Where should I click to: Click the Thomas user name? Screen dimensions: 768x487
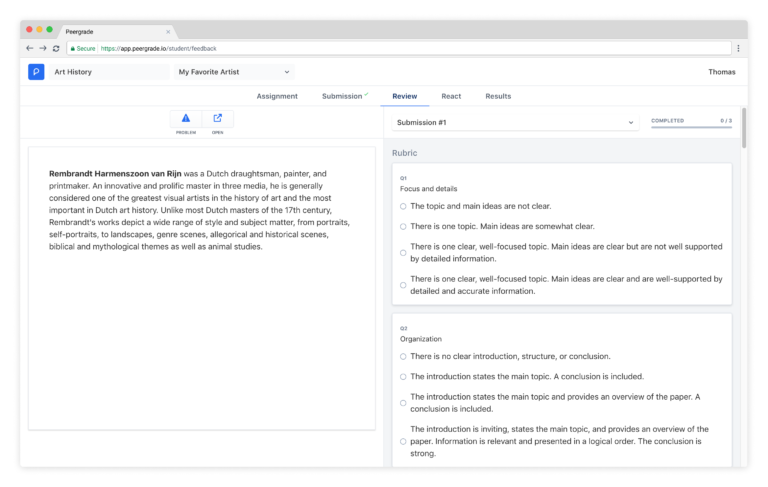tap(721, 72)
